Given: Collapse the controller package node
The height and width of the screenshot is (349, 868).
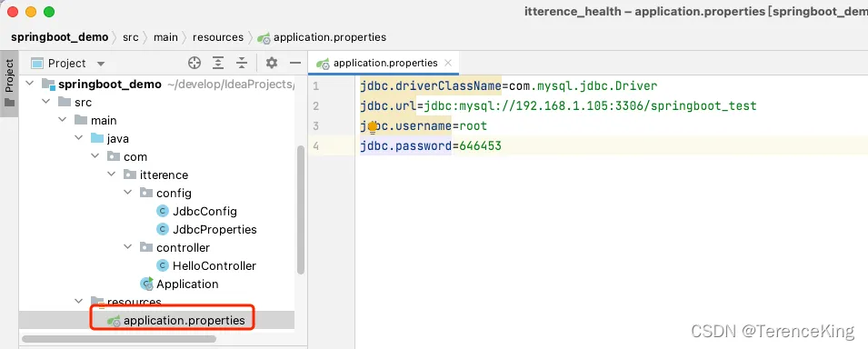Looking at the screenshot, I should tap(128, 247).
